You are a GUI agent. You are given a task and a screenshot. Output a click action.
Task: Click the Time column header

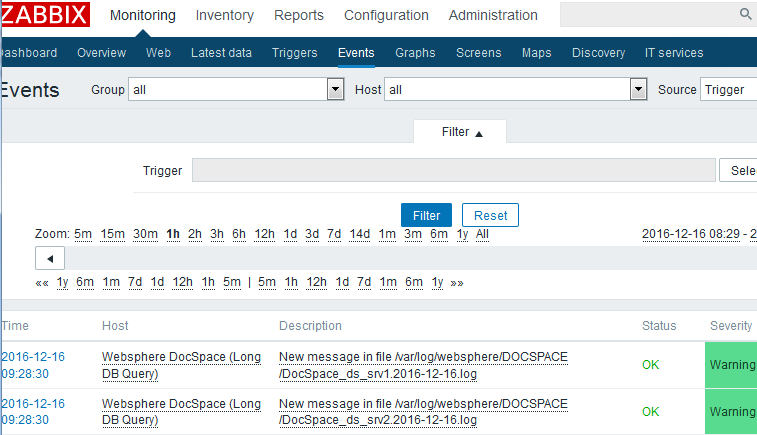[15, 326]
